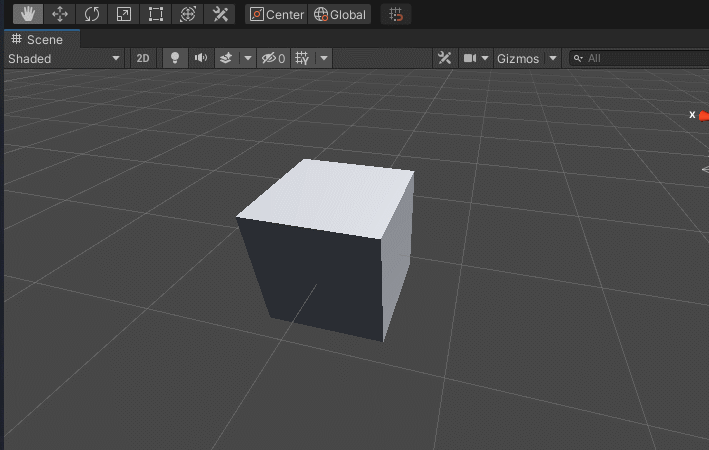Toggle pivot mode Center button
The width and height of the screenshot is (709, 450).
click(276, 14)
